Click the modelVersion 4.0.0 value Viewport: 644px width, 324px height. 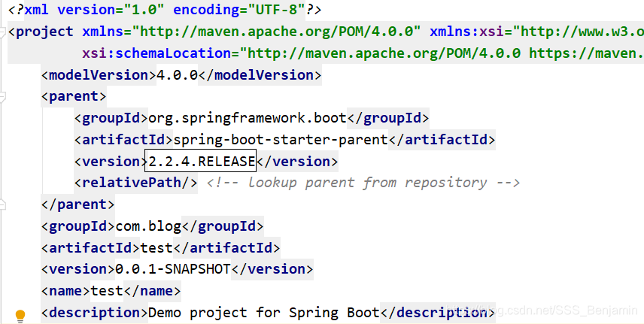(x=177, y=75)
